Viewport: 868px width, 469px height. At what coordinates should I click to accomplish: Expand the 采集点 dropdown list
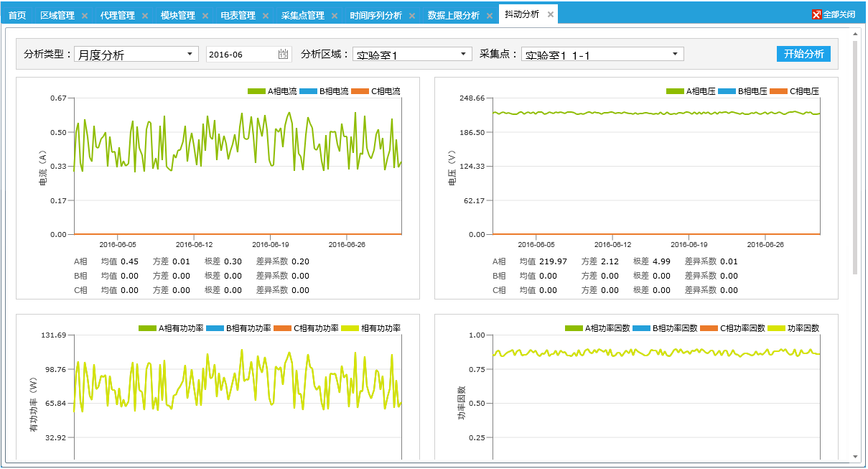click(675, 54)
